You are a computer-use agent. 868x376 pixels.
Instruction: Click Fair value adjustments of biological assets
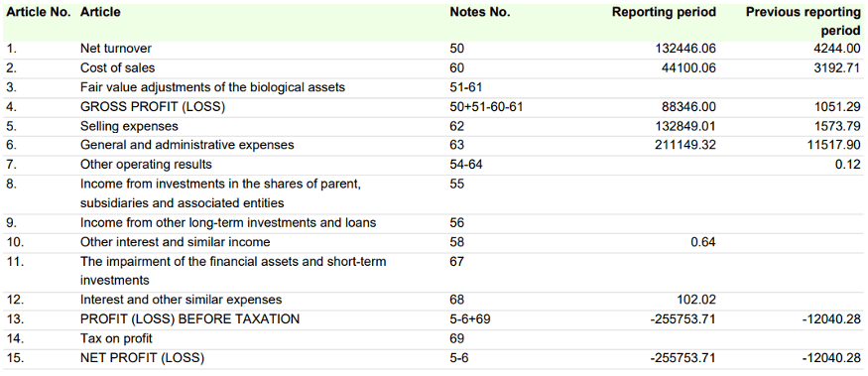click(212, 87)
